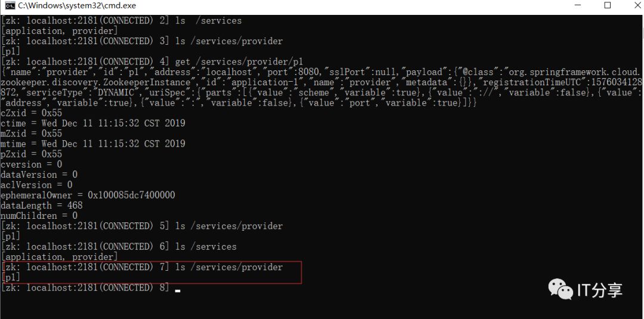The width and height of the screenshot is (644, 319).
Task: Click the first '[application, provider]' output line
Action: click(x=59, y=31)
